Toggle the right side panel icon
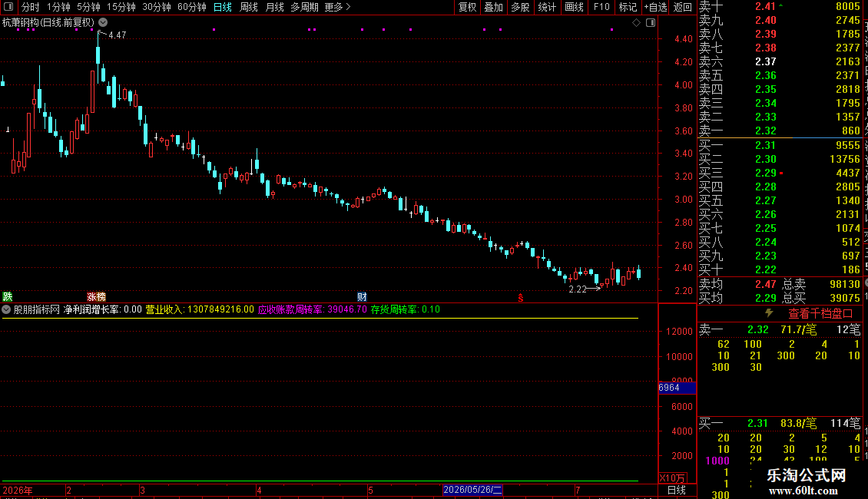 point(651,23)
